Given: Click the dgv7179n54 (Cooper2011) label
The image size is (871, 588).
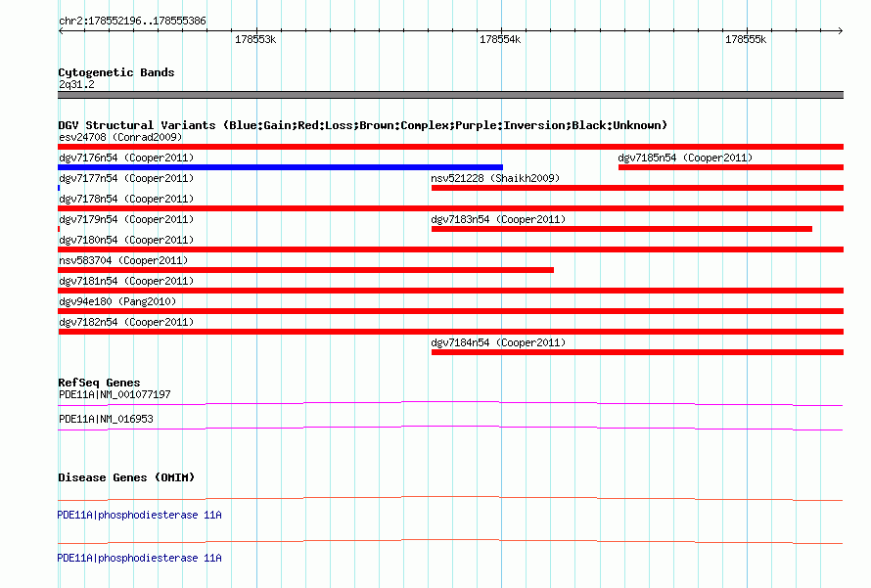Looking at the screenshot, I should click(x=126, y=219).
